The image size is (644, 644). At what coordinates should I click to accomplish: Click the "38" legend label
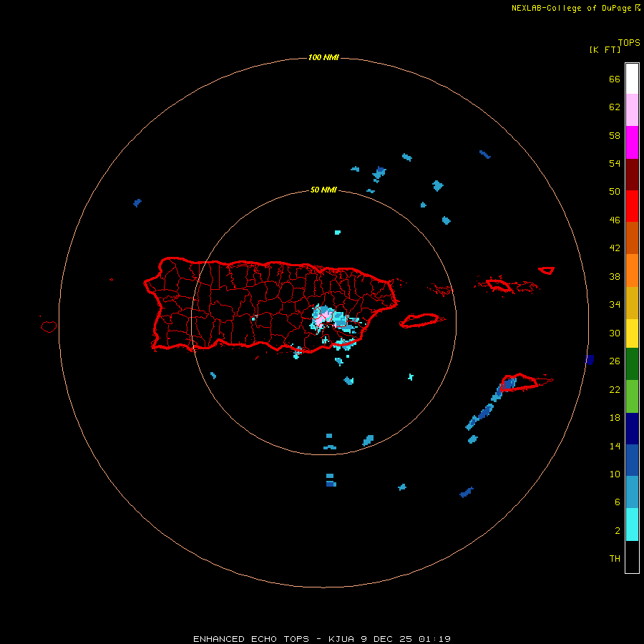tap(615, 276)
